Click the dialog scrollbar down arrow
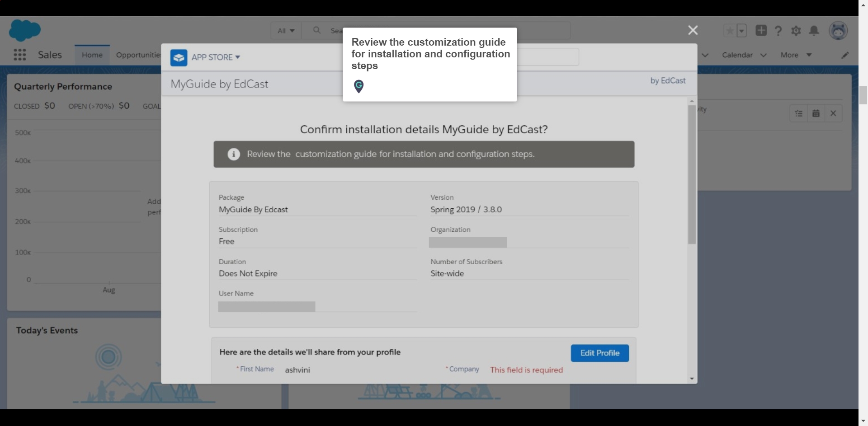Viewport: 868px width, 426px height. [x=692, y=379]
